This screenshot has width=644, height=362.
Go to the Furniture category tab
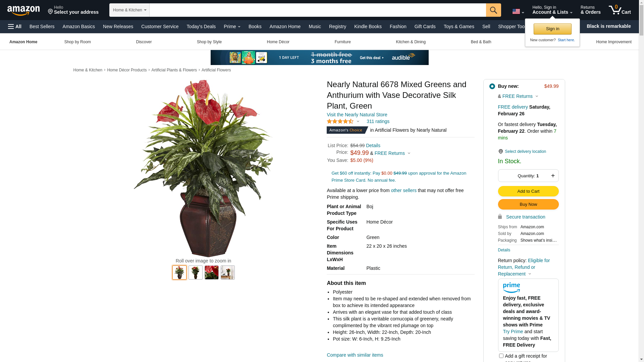tap(343, 42)
